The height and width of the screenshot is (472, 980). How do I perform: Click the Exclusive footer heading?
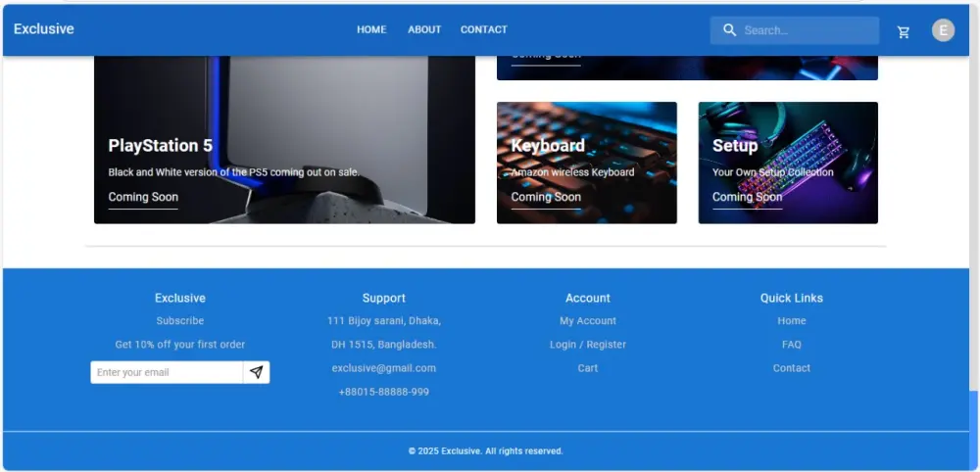point(180,298)
